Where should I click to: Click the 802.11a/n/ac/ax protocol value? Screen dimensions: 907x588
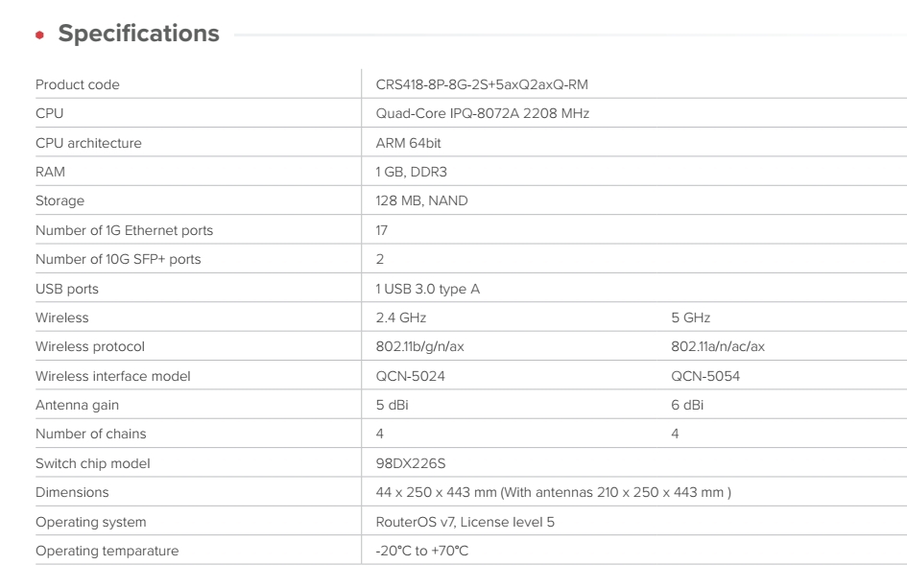tap(717, 346)
